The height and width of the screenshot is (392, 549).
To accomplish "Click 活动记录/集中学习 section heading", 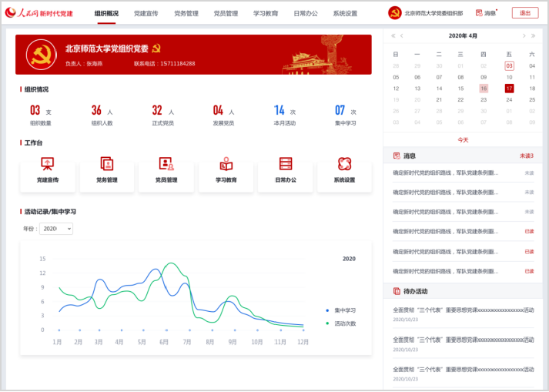I will [50, 212].
